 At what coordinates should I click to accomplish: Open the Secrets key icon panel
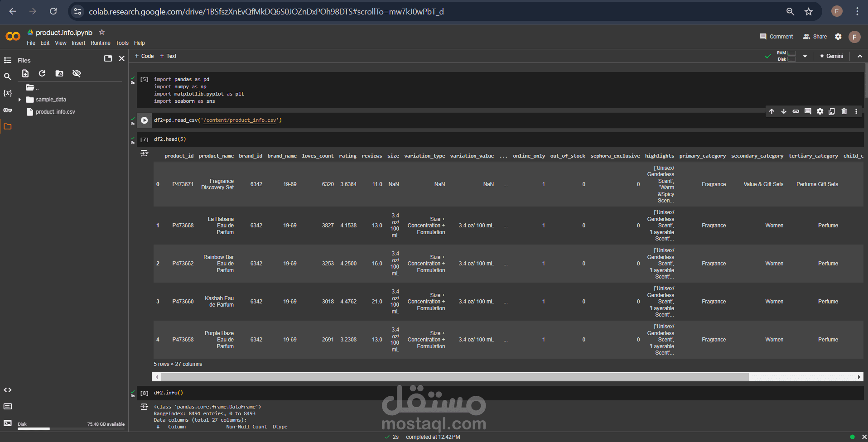(x=8, y=110)
